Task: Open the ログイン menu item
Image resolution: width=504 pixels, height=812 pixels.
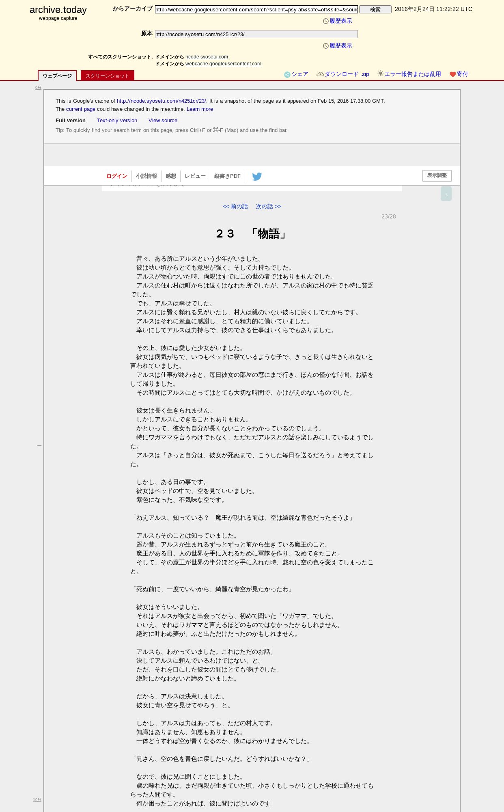Action: (117, 176)
